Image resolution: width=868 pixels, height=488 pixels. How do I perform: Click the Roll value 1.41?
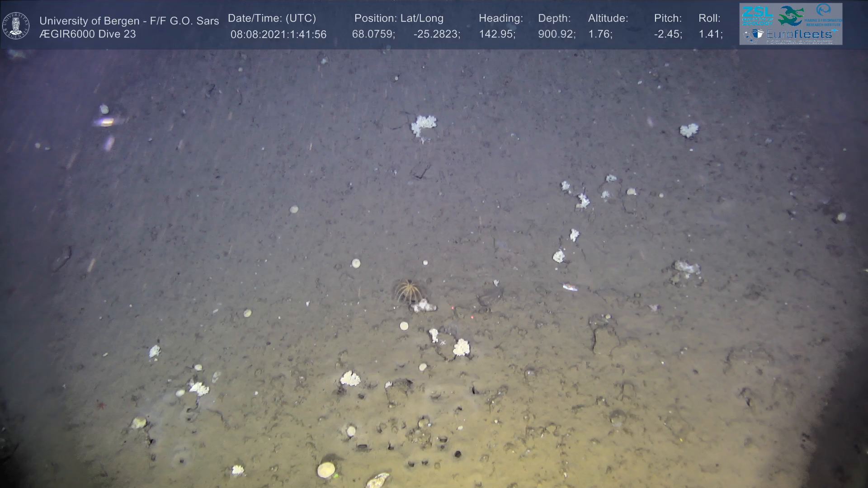click(709, 34)
